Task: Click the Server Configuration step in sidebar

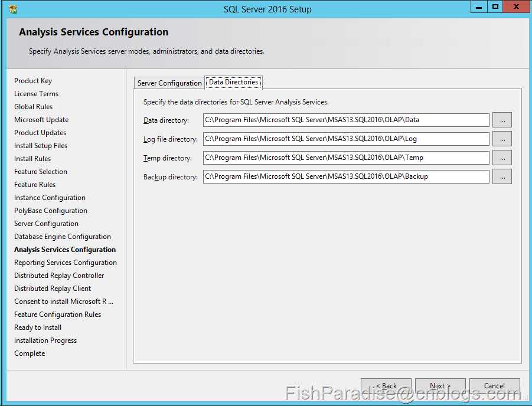Action: [x=47, y=224]
